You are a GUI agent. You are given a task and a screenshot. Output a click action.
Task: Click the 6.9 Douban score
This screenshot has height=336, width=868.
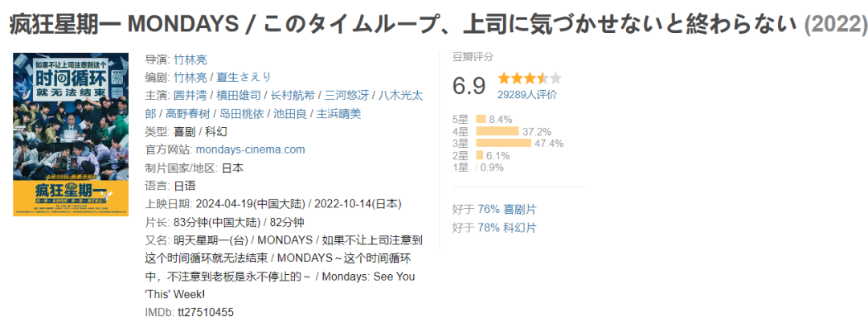(469, 85)
